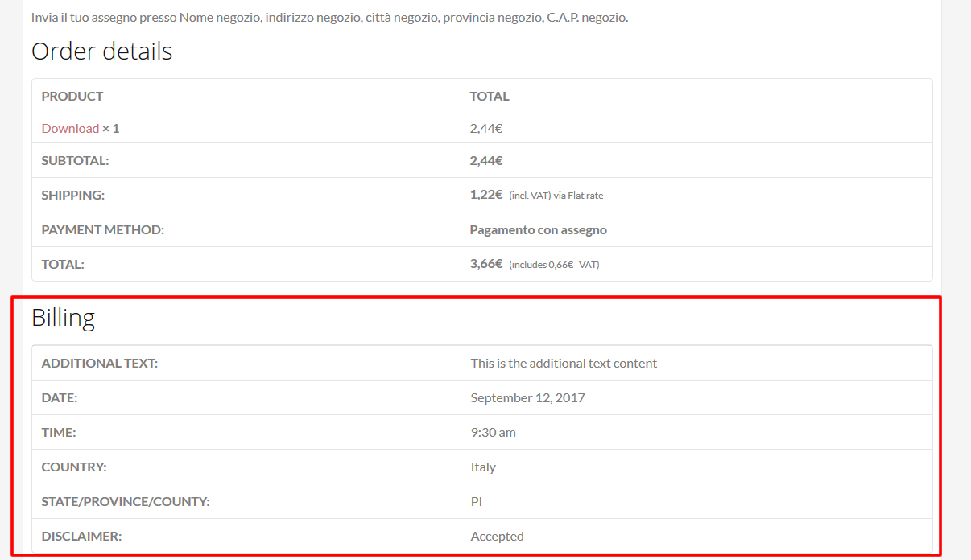
Task: Click the "Billing" section heading
Action: click(x=63, y=318)
